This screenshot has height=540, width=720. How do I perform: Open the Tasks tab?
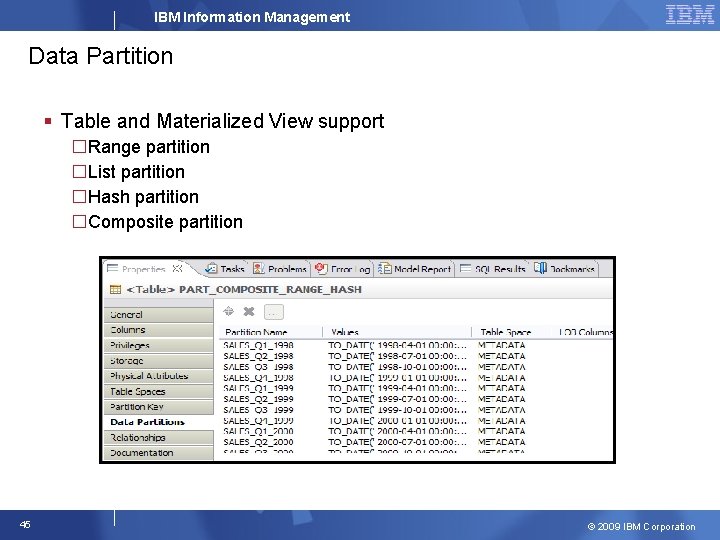coord(225,269)
